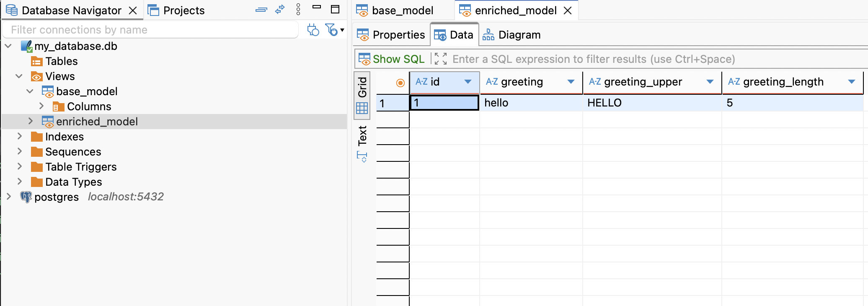Expand the Sequences folder
Screen dimensions: 868x306
[19, 151]
